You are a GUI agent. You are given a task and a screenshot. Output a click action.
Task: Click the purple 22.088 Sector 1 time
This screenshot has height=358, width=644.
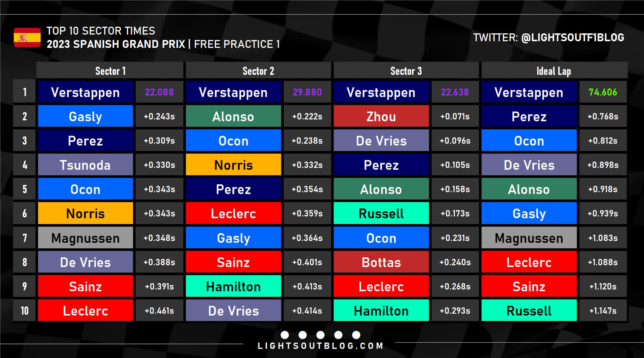[159, 92]
